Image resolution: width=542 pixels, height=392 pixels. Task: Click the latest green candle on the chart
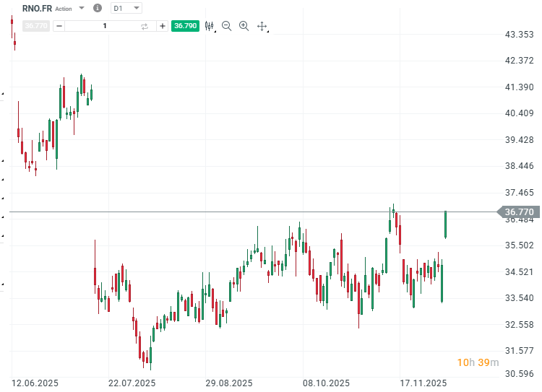[x=445, y=225]
